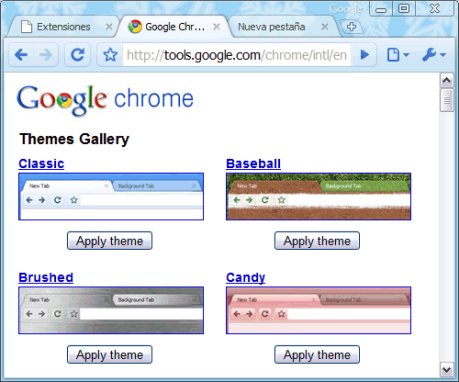Open the Brushed theme link

pyautogui.click(x=46, y=277)
